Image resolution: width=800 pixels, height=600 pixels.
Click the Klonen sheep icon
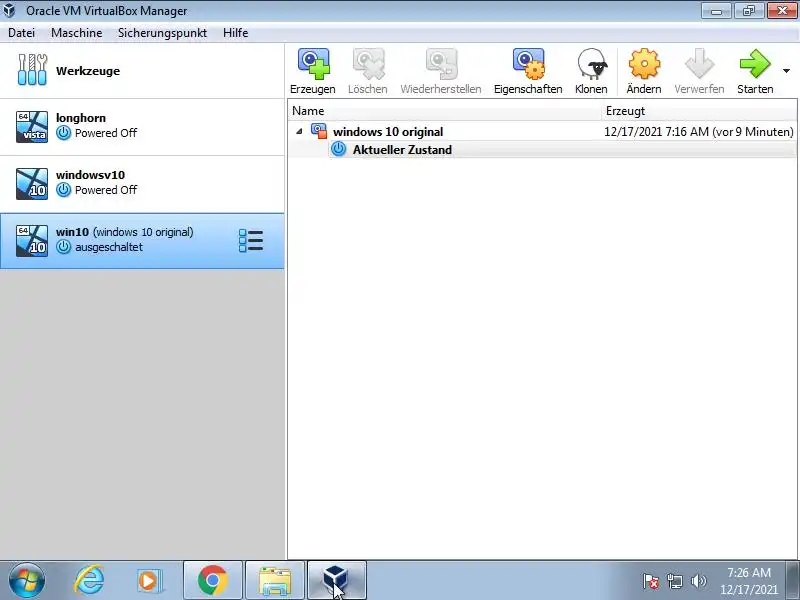pyautogui.click(x=592, y=64)
